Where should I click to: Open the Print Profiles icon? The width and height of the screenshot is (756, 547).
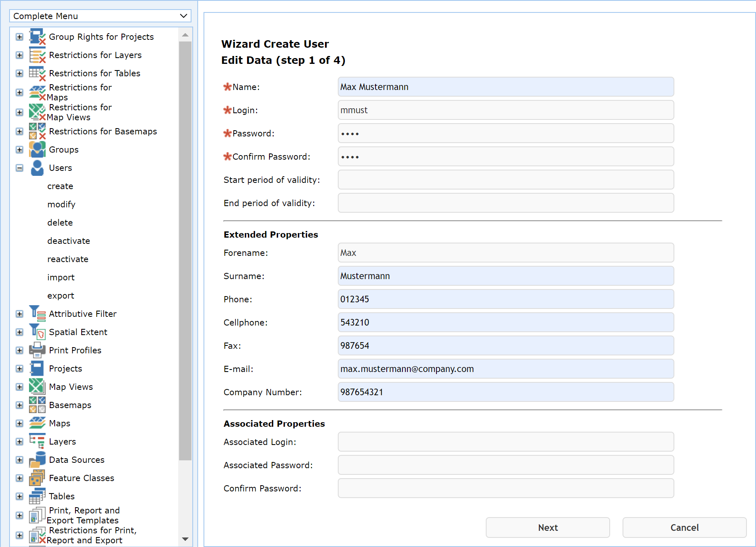[x=37, y=350]
